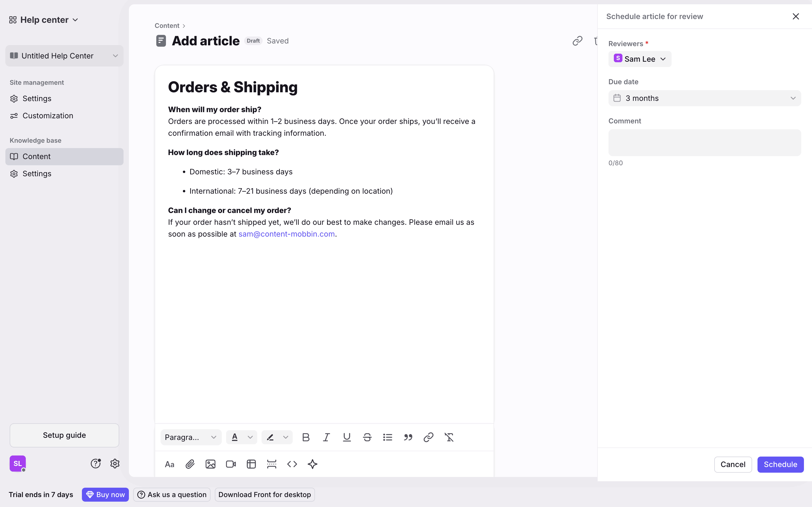This screenshot has width=812, height=507.
Task: Clear text formatting
Action: [449, 437]
